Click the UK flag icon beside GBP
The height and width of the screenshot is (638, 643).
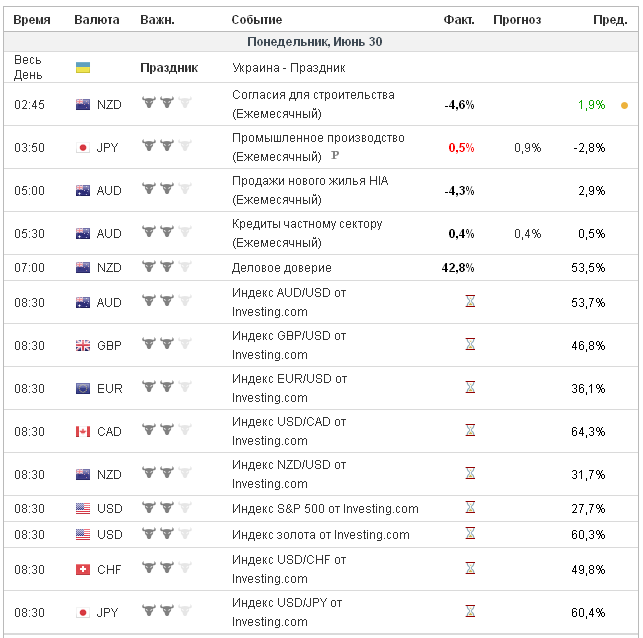[x=83, y=346]
